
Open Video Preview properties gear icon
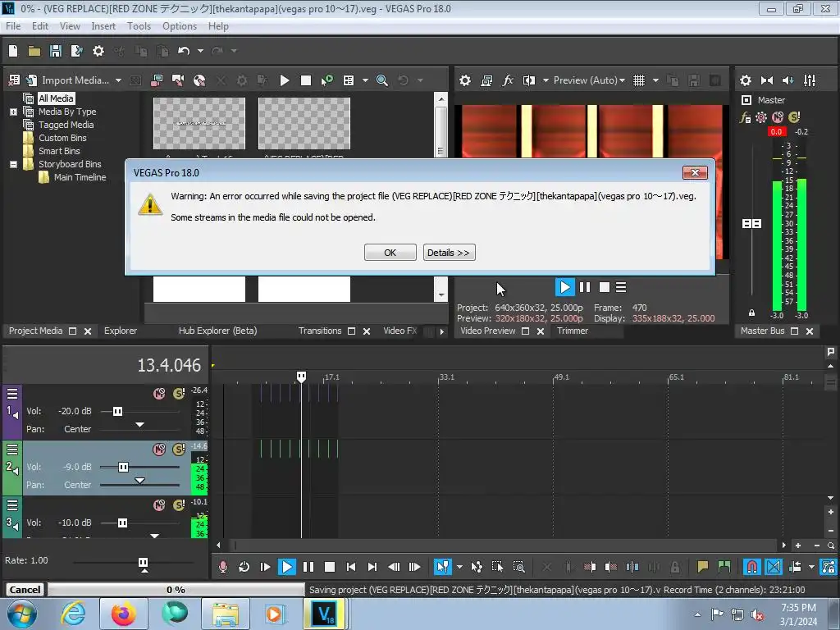coord(465,80)
